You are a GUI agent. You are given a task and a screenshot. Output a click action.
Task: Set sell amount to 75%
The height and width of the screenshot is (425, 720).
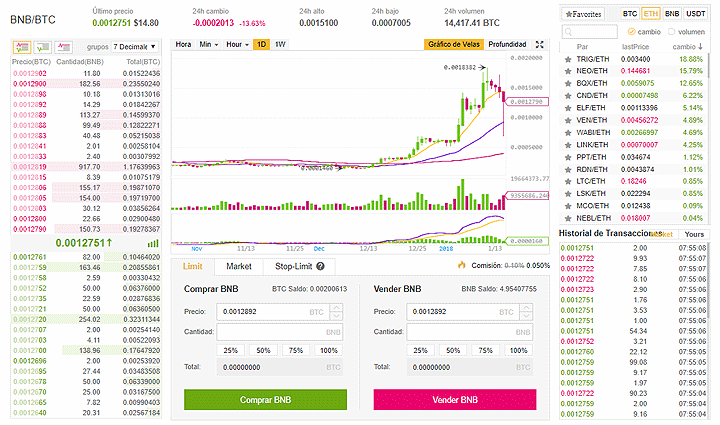coord(486,350)
